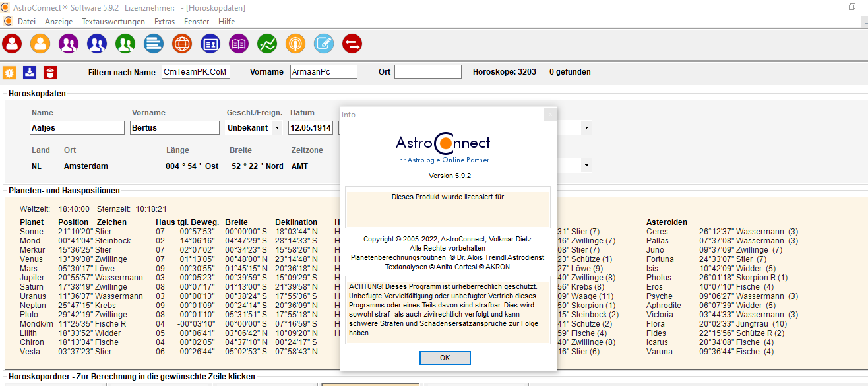Click the Ceres asteroid entry
868x386 pixels.
point(657,232)
